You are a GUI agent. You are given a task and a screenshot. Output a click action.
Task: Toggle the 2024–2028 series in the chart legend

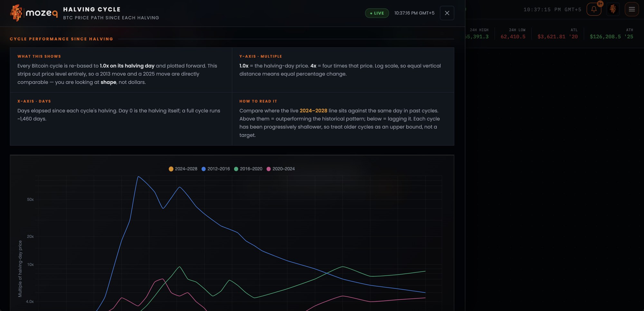click(x=183, y=169)
